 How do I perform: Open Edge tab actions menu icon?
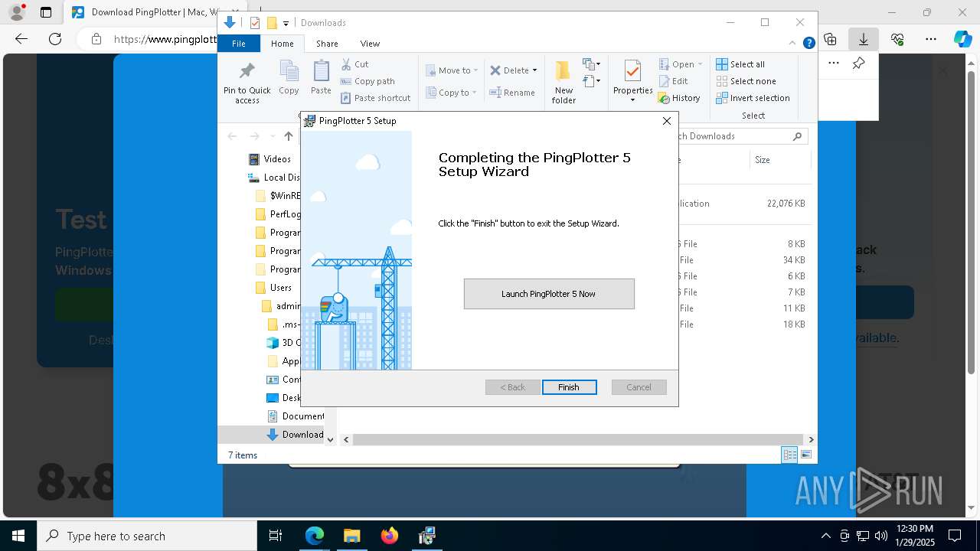(x=46, y=12)
